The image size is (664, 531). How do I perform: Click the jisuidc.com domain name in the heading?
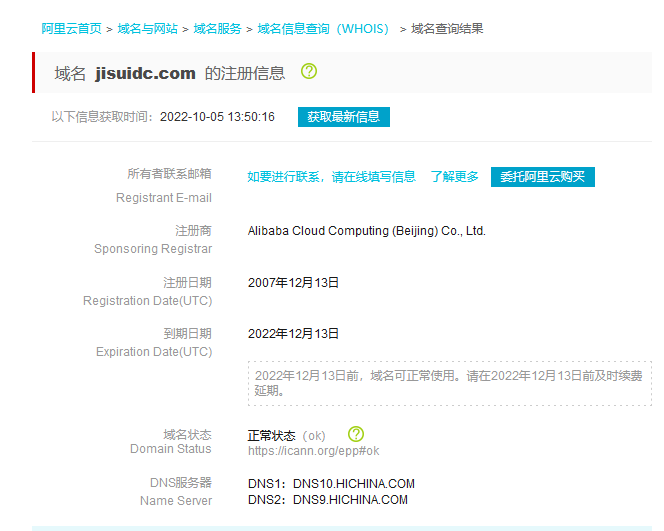point(146,73)
